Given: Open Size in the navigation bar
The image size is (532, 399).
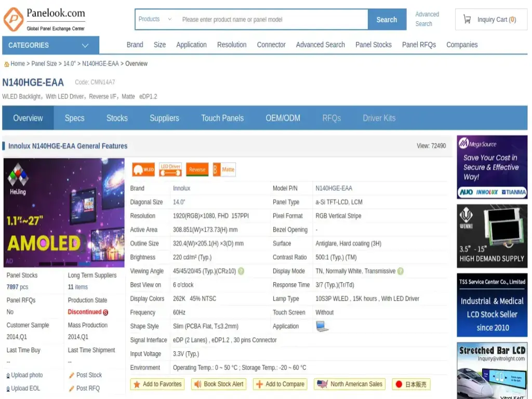Looking at the screenshot, I should [159, 45].
